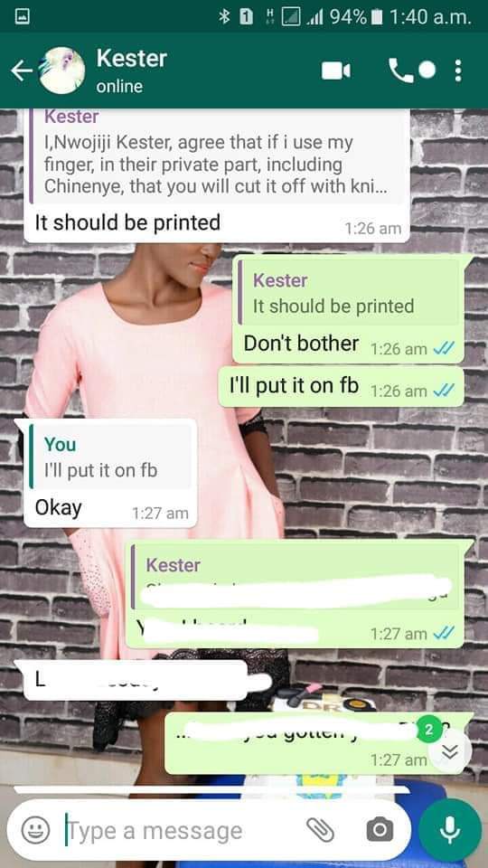This screenshot has height=868, width=488.
Task: Tap the quoted Nwojiji Kester agreement message
Action: click(x=217, y=156)
